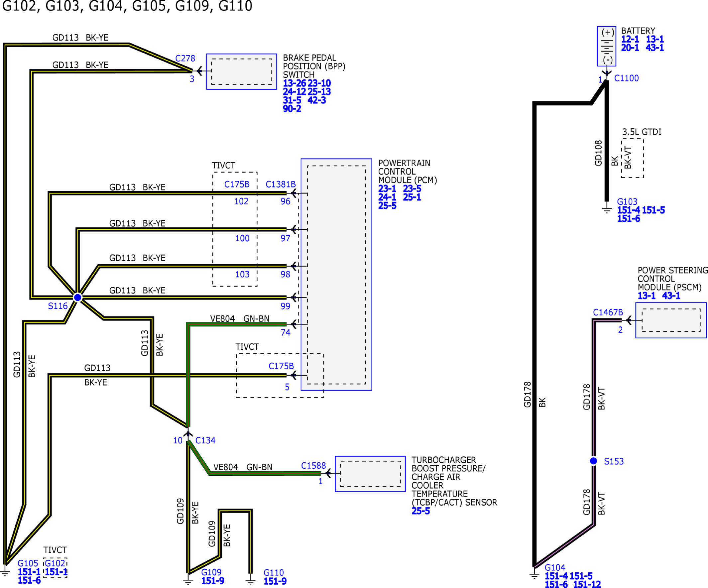Screen dimensions: 708x588
Task: Click the G104 ground symbol
Action: pos(534,575)
